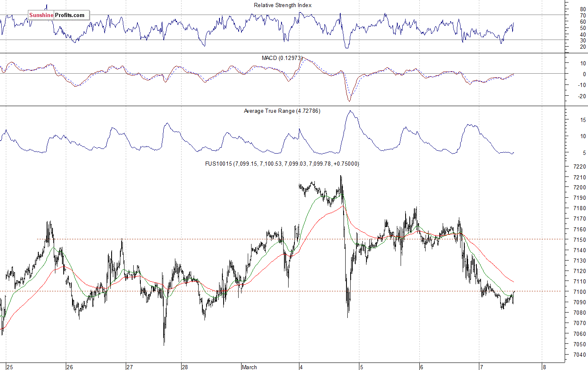Screen dimensions: 588x370
Task: Click the 7150 price axis label
Action: (x=580, y=240)
